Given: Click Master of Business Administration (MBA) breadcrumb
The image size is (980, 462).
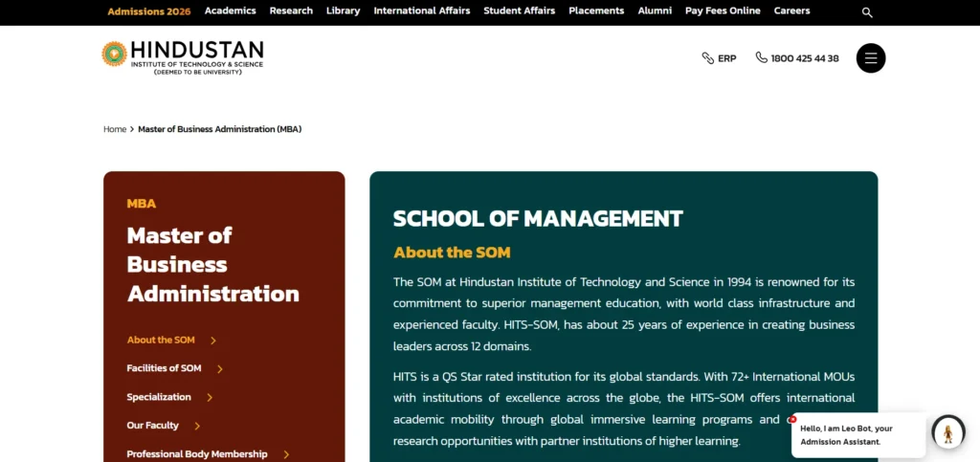Looking at the screenshot, I should (x=220, y=129).
